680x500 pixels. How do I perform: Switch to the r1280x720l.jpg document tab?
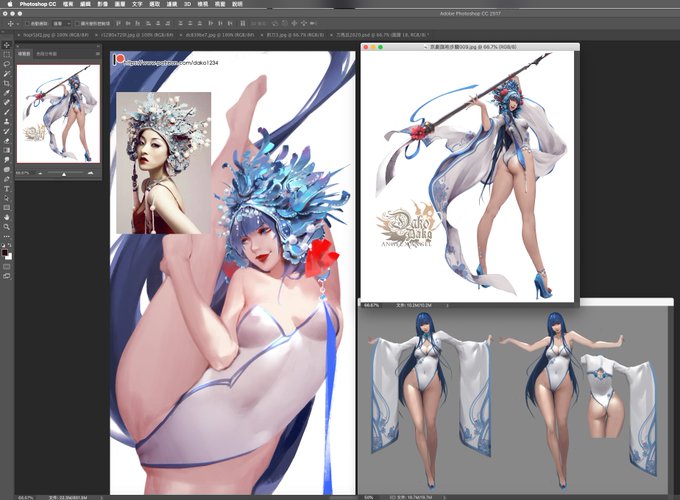pos(137,35)
